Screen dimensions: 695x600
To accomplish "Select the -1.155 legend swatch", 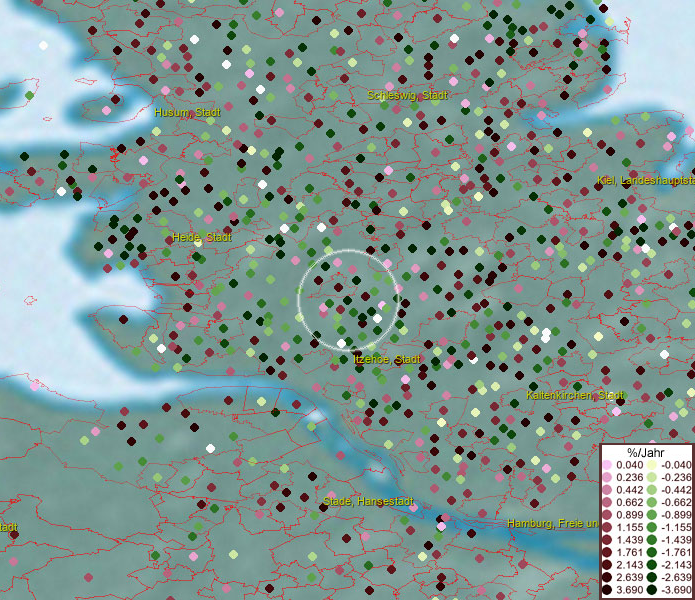I will pyautogui.click(x=652, y=527).
